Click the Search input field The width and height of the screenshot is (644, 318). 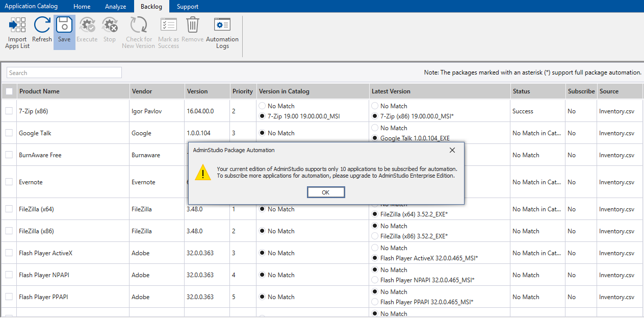(x=64, y=72)
